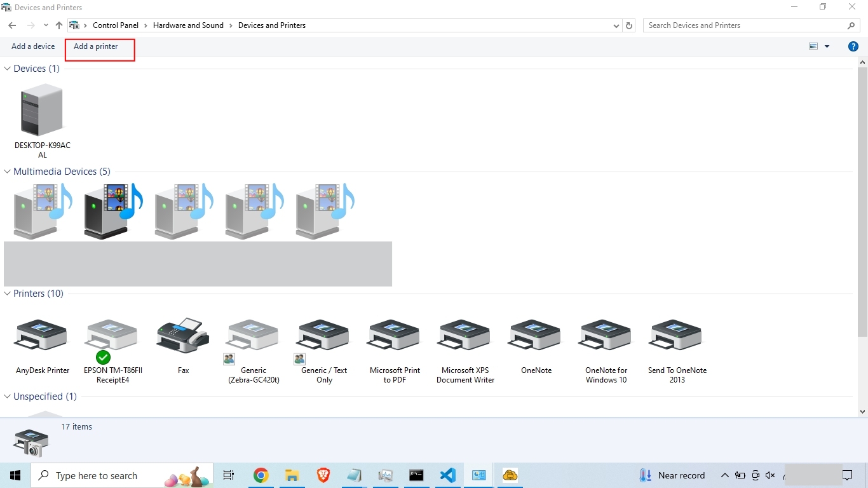Click the Change your view icon
This screenshot has height=488, width=868.
pos(813,46)
